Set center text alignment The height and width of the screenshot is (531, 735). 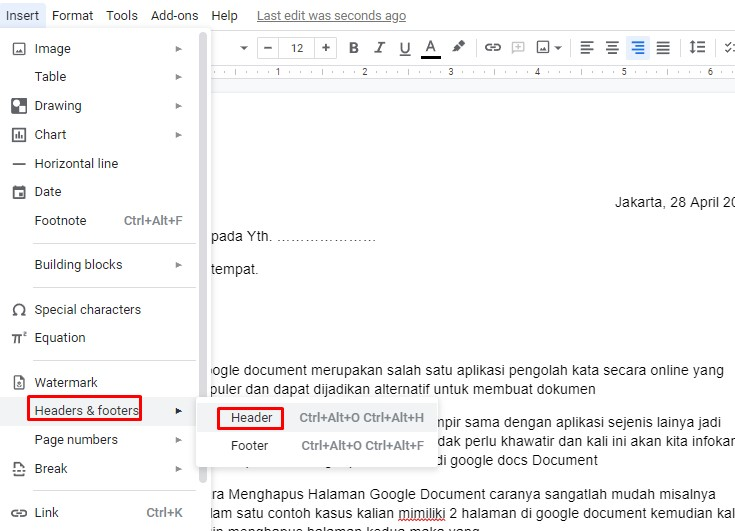612,47
